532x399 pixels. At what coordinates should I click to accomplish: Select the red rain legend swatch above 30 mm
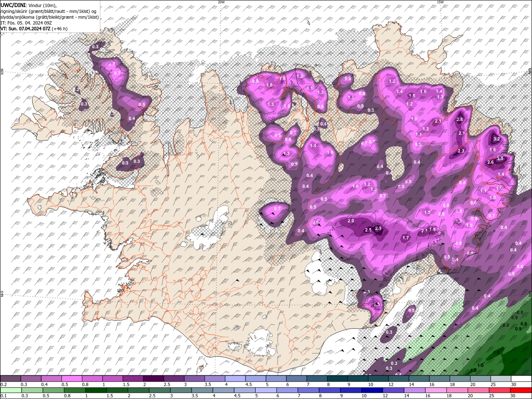pyautogui.click(x=521, y=390)
